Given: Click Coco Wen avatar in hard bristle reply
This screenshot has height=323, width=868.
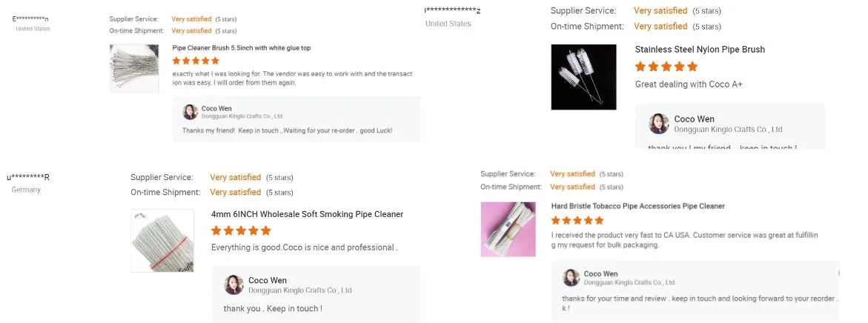Looking at the screenshot, I should (571, 278).
